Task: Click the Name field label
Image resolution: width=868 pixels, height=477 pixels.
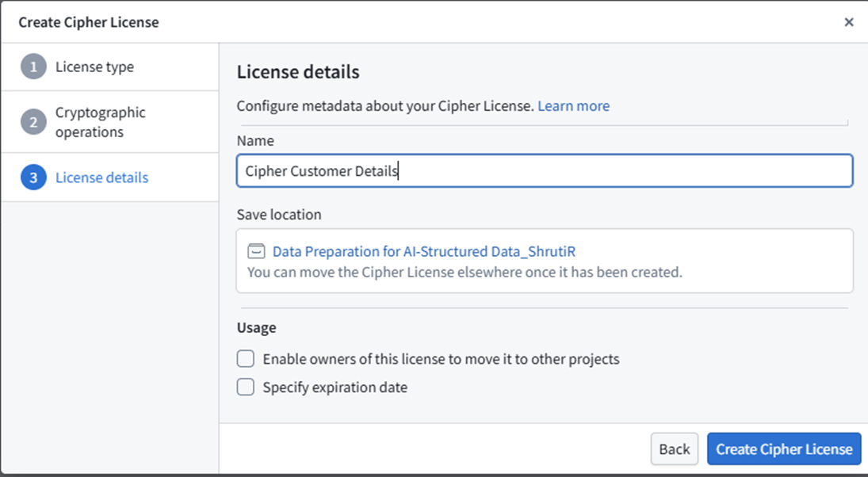Action: point(255,141)
